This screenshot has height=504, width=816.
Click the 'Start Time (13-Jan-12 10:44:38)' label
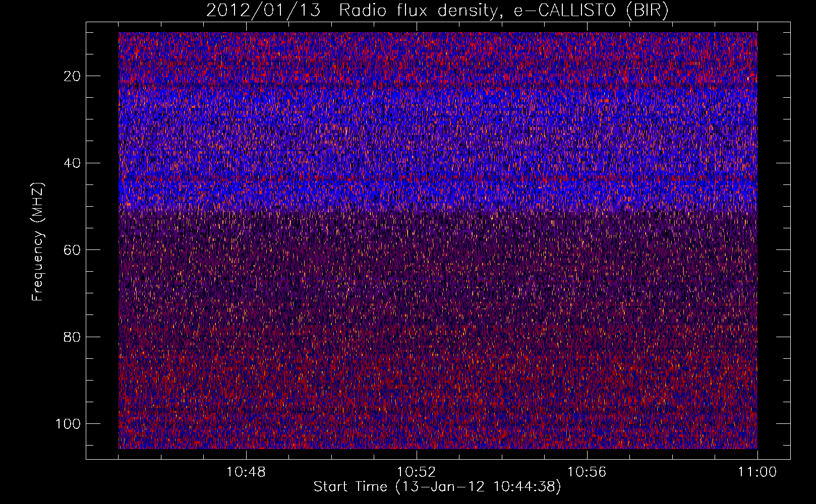pyautogui.click(x=437, y=487)
